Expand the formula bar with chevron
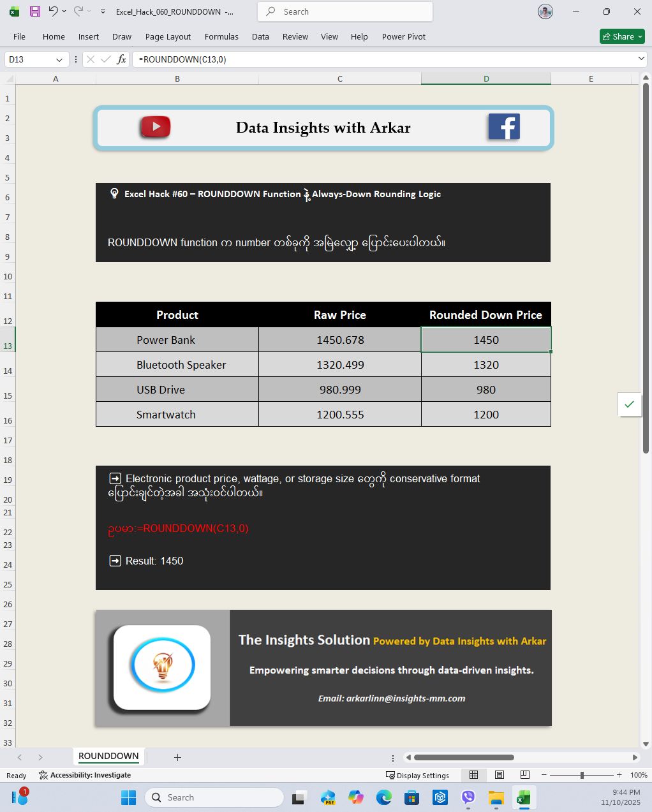The image size is (652, 812). pyautogui.click(x=641, y=59)
